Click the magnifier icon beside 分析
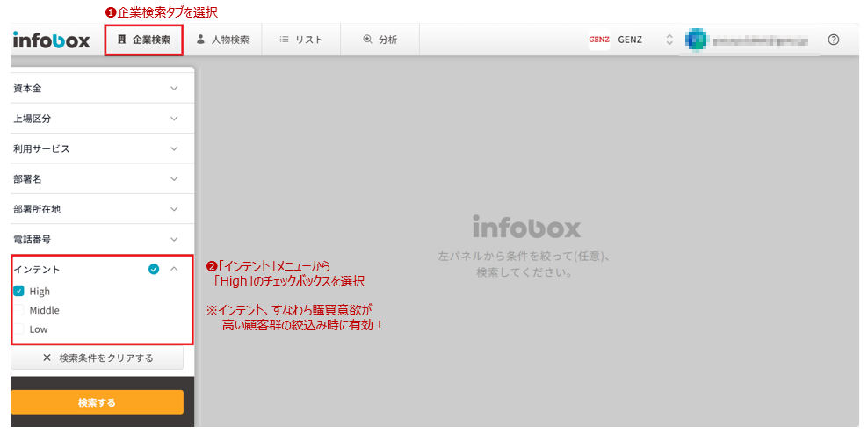This screenshot has width=868, height=434. coord(367,40)
